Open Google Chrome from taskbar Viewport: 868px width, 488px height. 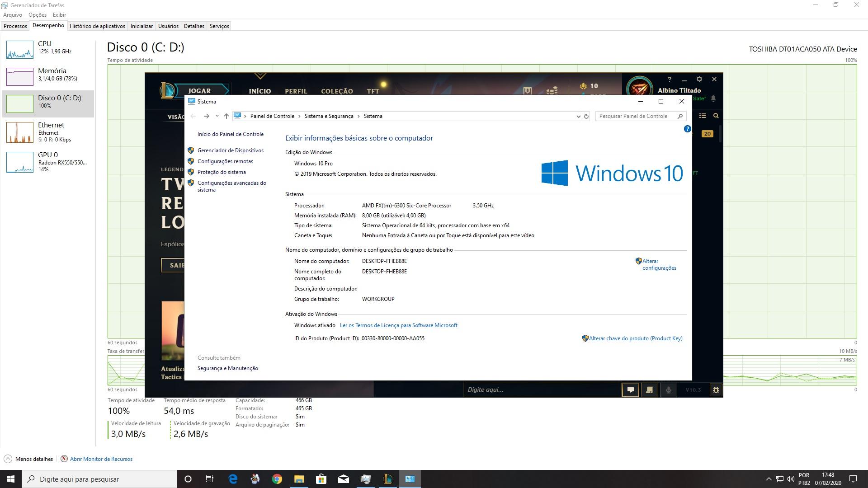[x=277, y=479]
